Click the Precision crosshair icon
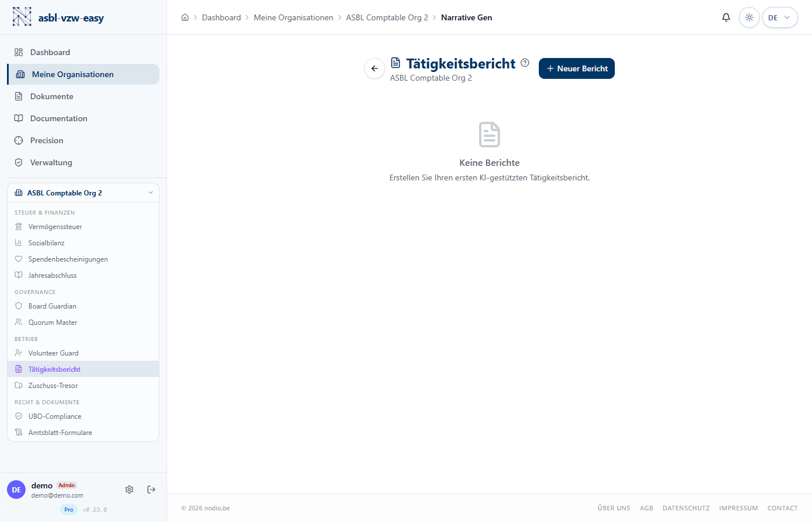 [x=19, y=140]
